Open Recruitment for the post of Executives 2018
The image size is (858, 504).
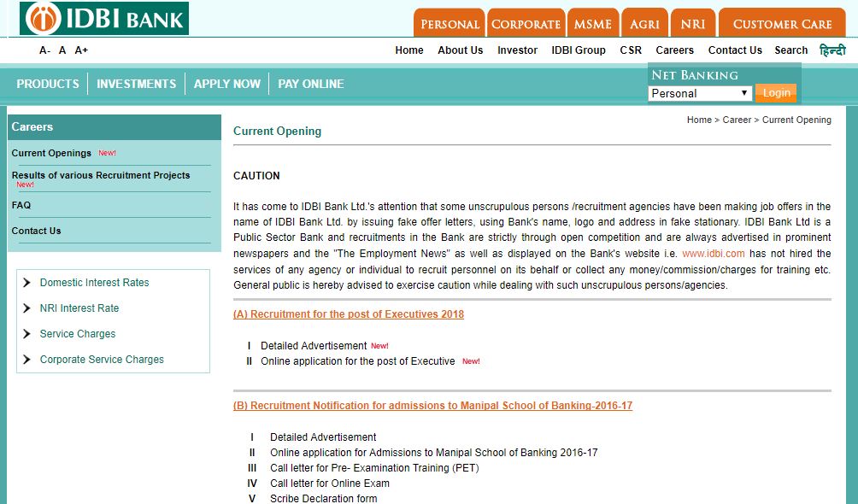(349, 314)
